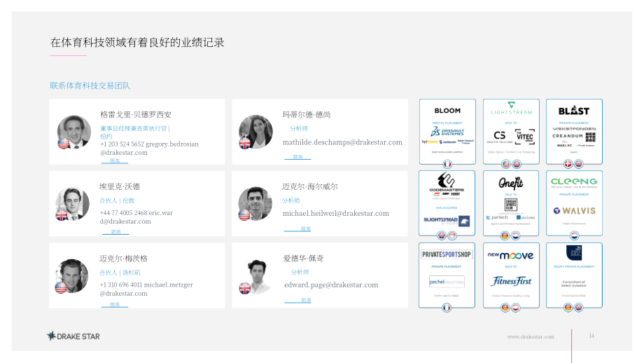Follow the LinkedIn link under Mathilde Deschamps' email
Viewport: 644px width, 363px height.
[297, 157]
